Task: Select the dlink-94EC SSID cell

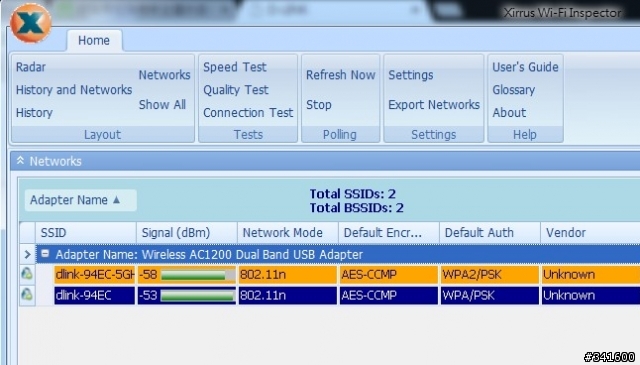Action: click(95, 295)
